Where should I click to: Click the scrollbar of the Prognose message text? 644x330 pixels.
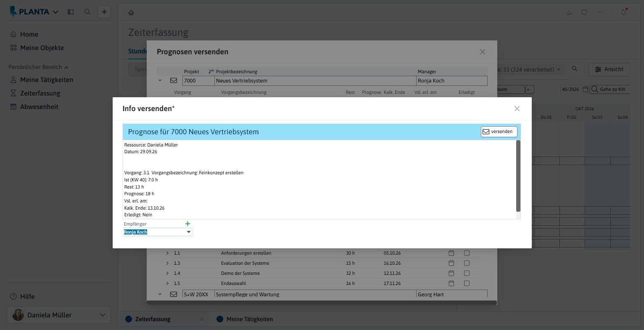(518, 176)
